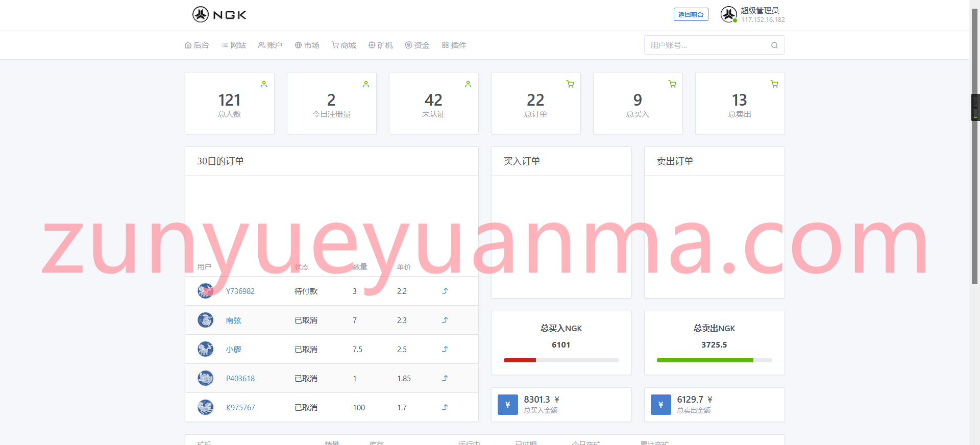Image resolution: width=980 pixels, height=445 pixels.
Task: Open the 网站 menu
Action: tap(234, 45)
